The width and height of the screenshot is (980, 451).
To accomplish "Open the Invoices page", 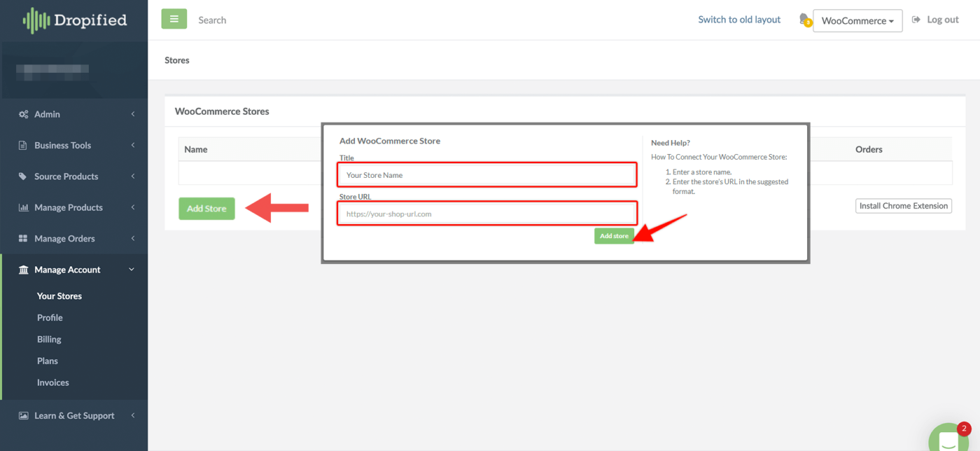I will [53, 383].
